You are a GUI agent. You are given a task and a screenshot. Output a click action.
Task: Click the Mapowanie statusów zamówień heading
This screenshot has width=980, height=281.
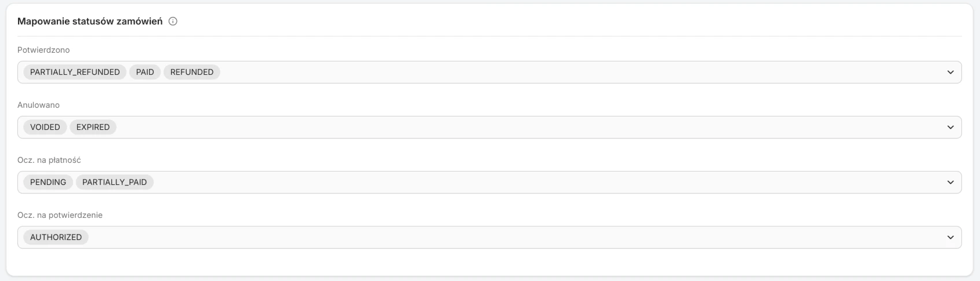tap(90, 21)
